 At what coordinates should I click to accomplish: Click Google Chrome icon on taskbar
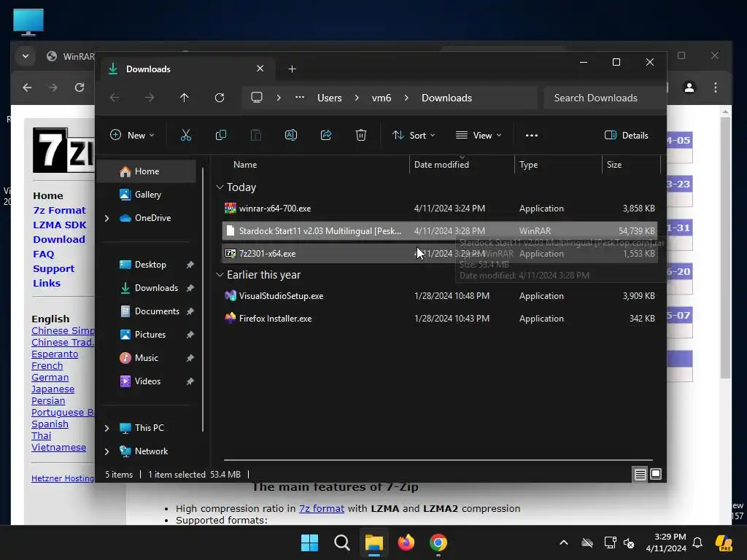tap(438, 542)
